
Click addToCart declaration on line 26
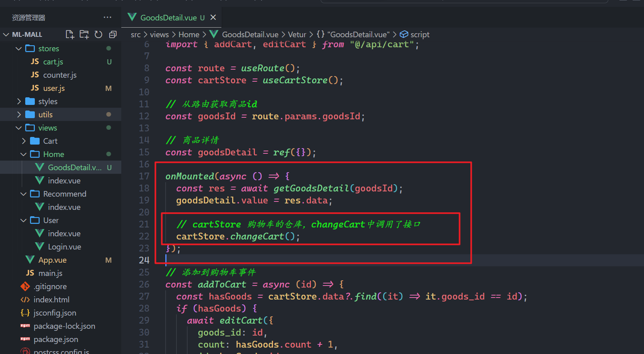pyautogui.click(x=222, y=284)
